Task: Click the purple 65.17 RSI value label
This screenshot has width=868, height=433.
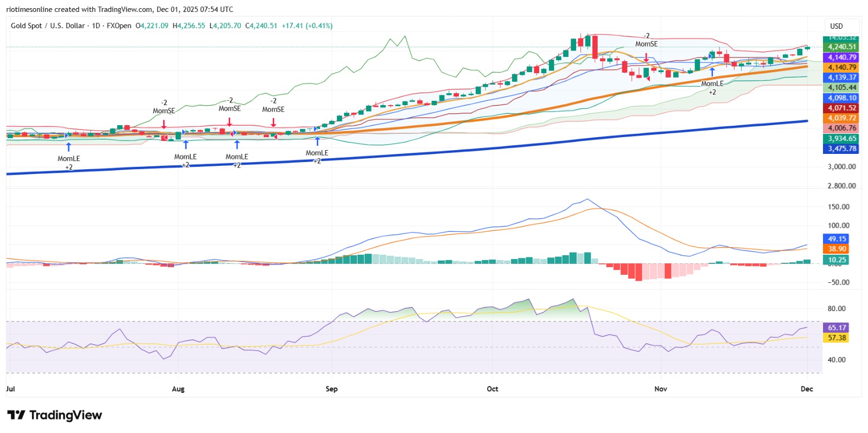Action: click(837, 328)
